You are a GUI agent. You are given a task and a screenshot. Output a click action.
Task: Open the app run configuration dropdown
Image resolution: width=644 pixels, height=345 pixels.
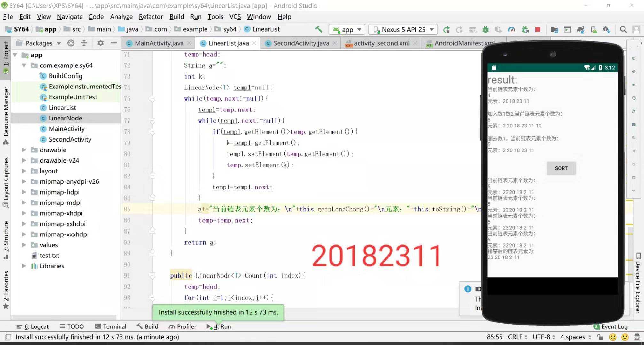point(347,29)
